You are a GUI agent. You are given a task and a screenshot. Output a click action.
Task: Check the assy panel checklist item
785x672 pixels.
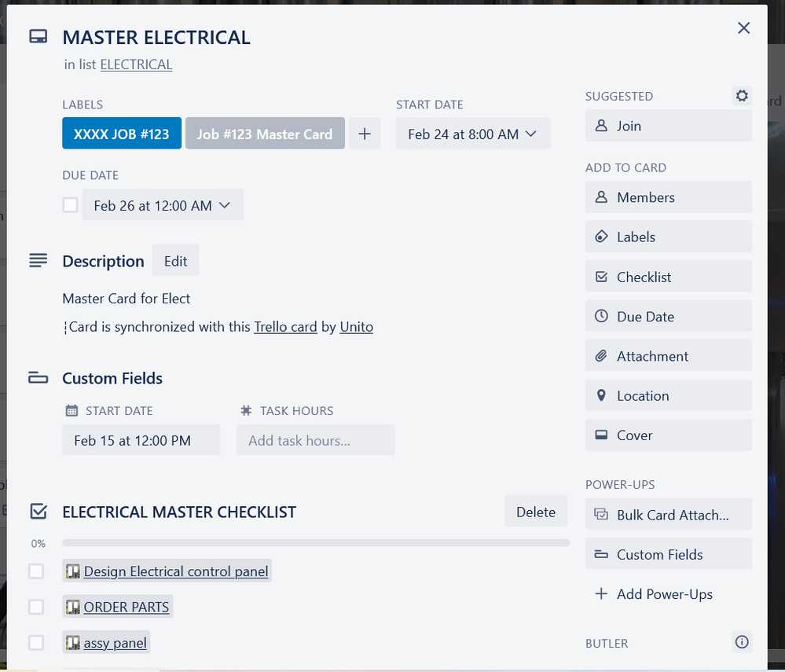click(36, 642)
